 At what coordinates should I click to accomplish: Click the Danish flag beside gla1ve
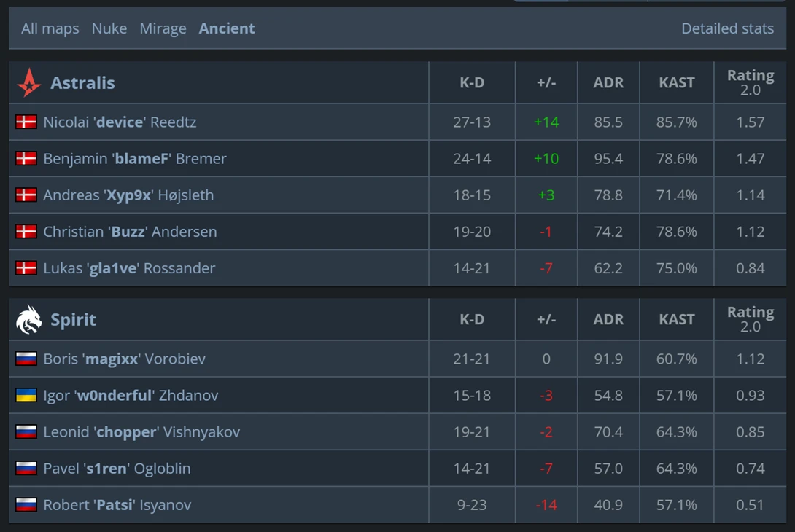(x=26, y=268)
